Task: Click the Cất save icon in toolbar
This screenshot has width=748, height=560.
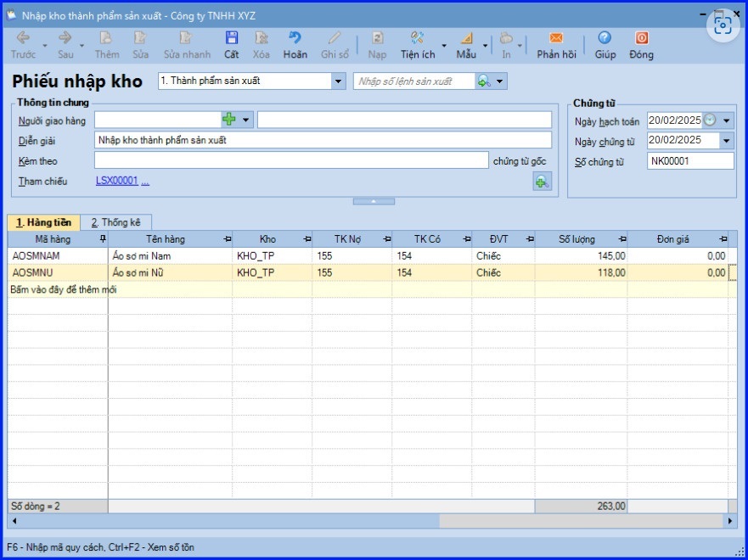Action: coord(231,39)
